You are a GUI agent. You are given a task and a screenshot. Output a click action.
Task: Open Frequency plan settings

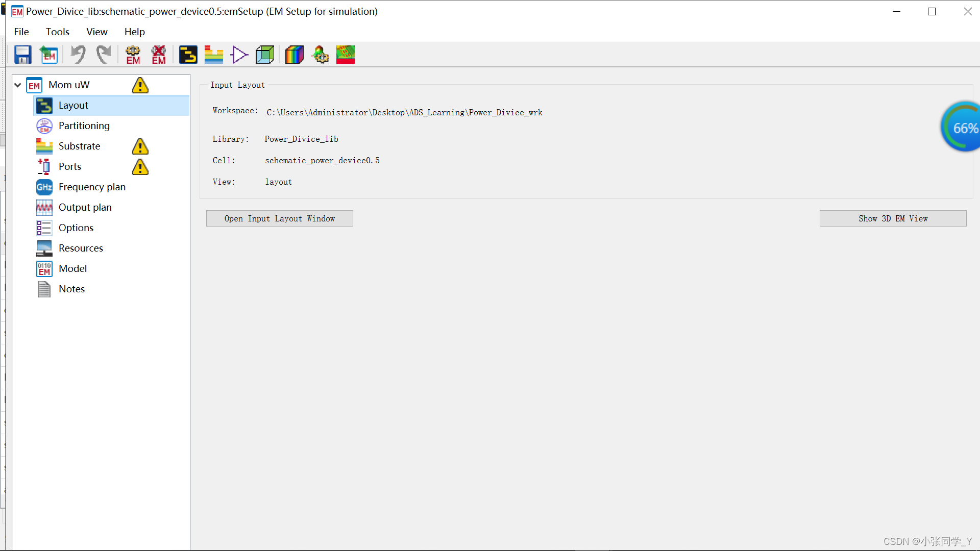pyautogui.click(x=92, y=187)
